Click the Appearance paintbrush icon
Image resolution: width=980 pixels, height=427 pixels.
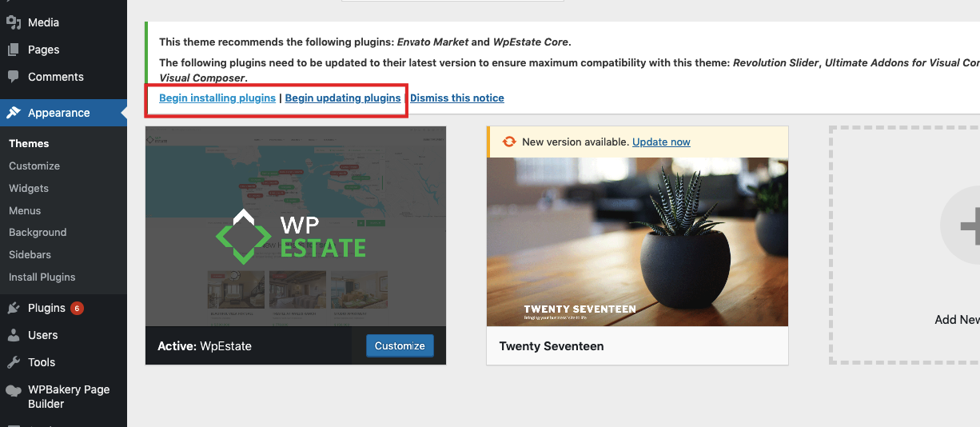(x=14, y=113)
